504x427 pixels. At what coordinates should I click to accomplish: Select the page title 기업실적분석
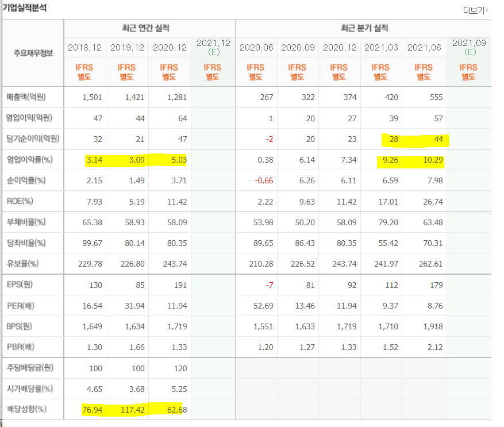[25, 7]
